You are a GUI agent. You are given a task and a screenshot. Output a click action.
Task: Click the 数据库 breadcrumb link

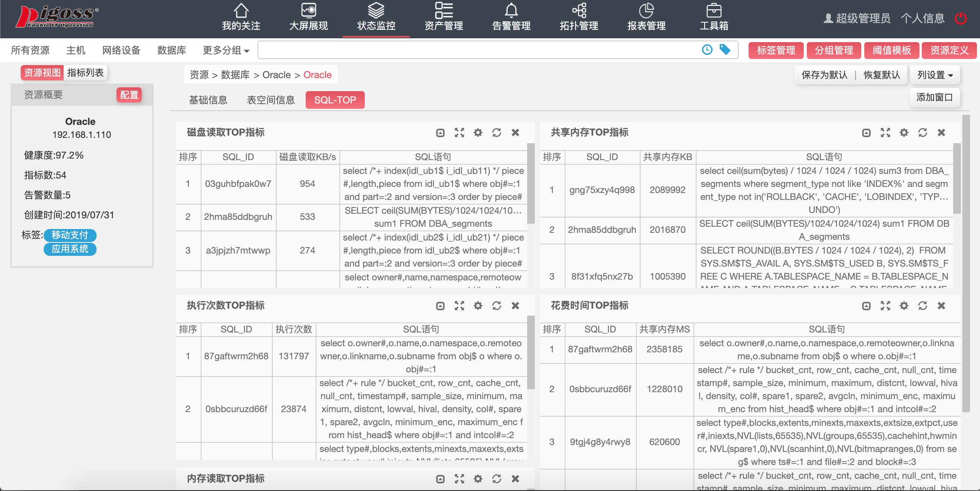pyautogui.click(x=235, y=75)
